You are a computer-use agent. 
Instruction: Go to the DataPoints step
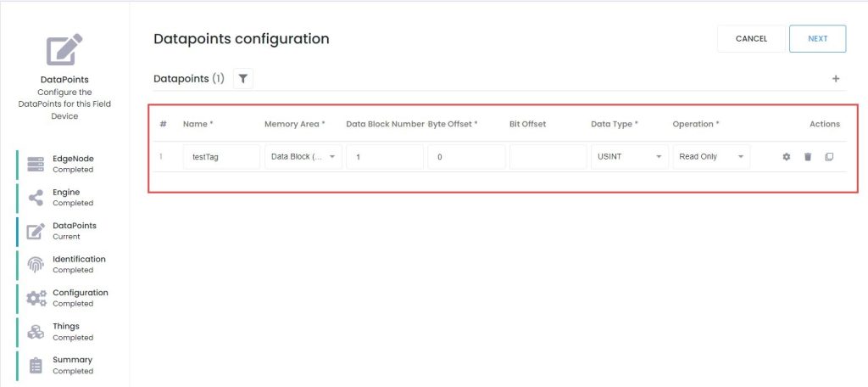click(x=75, y=231)
